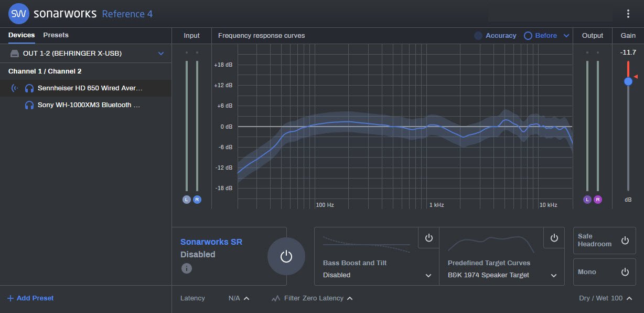Expand the OUT 1-2 (BEHRINGER X-USB) device dropdown
The width and height of the screenshot is (644, 313).
click(x=161, y=54)
